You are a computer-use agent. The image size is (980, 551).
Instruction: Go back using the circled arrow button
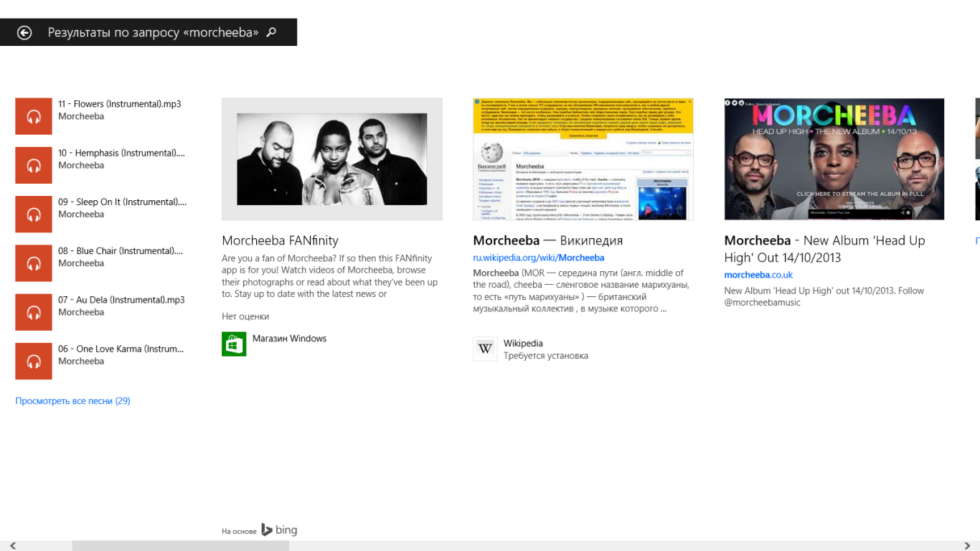(x=24, y=32)
